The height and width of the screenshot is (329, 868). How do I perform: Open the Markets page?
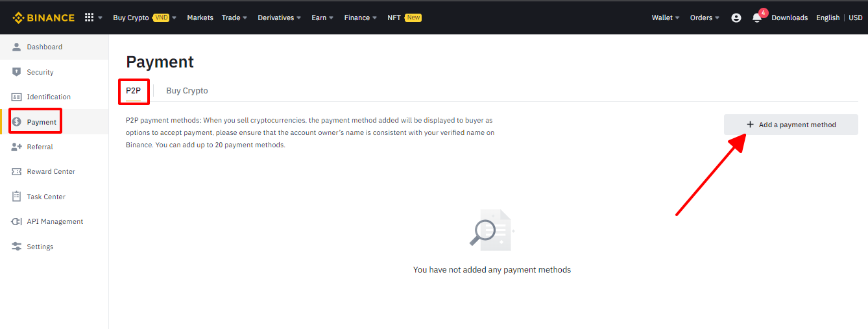point(200,18)
